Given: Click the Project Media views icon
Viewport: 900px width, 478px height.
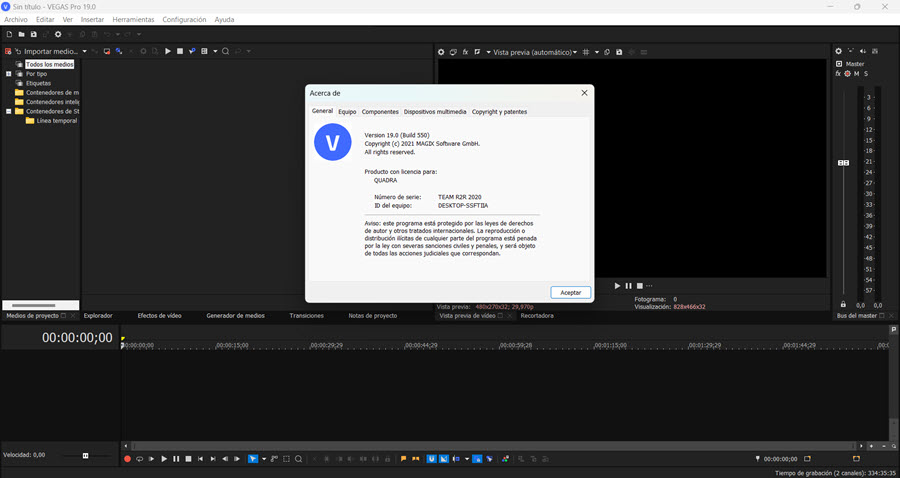Looking at the screenshot, I should pyautogui.click(x=204, y=51).
